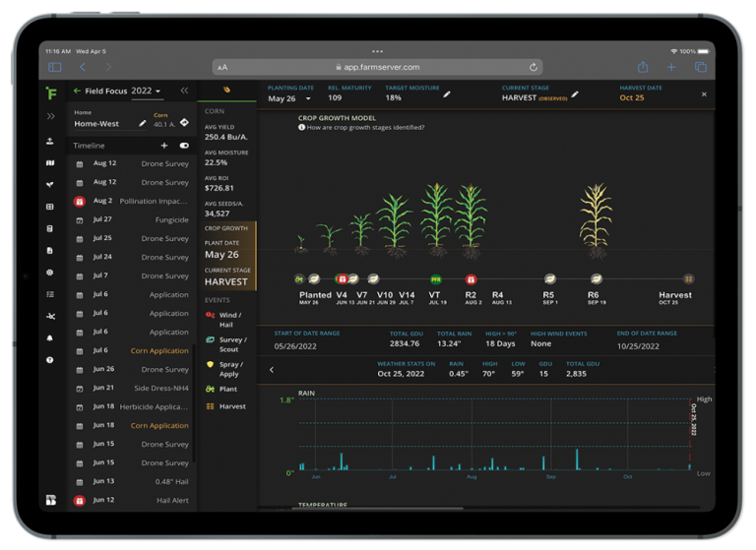This screenshot has height=550, width=756.
Task: Click the directions icon next to acreage
Action: [x=184, y=122]
